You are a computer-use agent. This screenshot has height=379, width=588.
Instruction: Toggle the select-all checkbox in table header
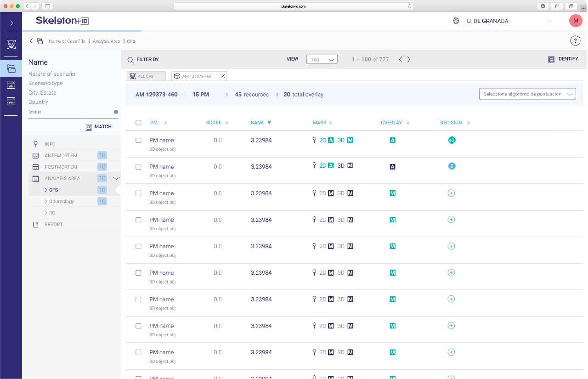139,123
